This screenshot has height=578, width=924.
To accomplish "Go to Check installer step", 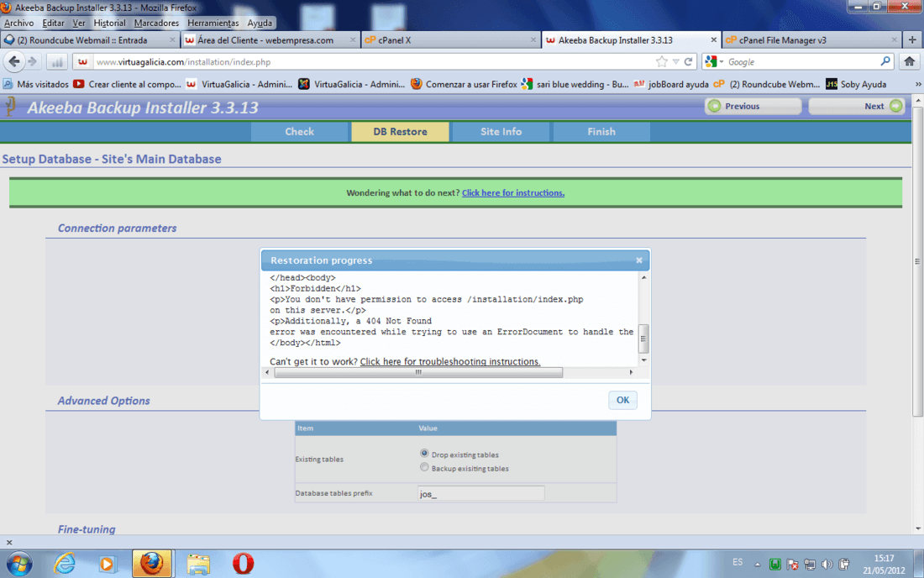I will [x=299, y=131].
